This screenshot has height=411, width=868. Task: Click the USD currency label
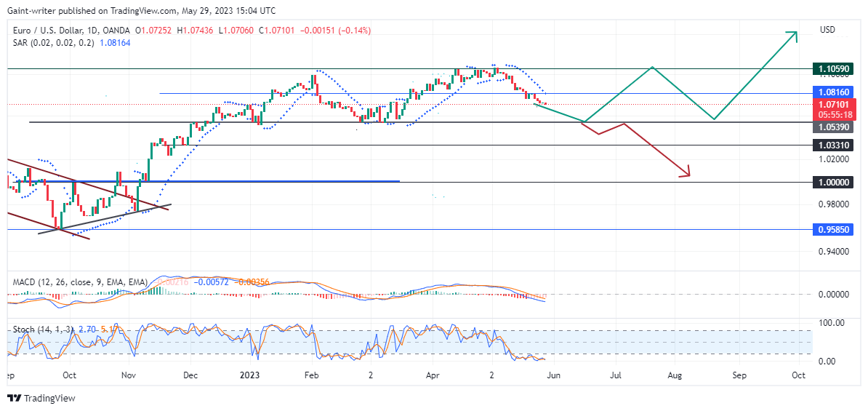pyautogui.click(x=827, y=29)
